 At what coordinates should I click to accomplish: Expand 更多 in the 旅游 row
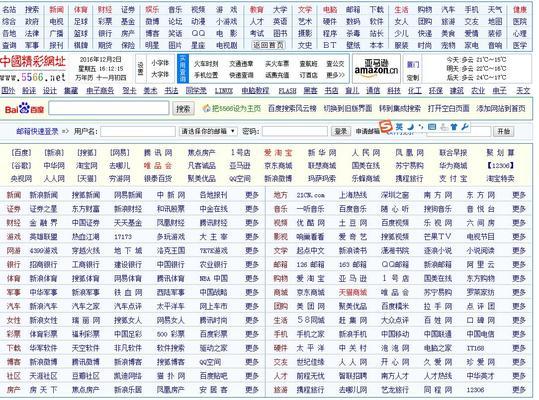[519, 390]
